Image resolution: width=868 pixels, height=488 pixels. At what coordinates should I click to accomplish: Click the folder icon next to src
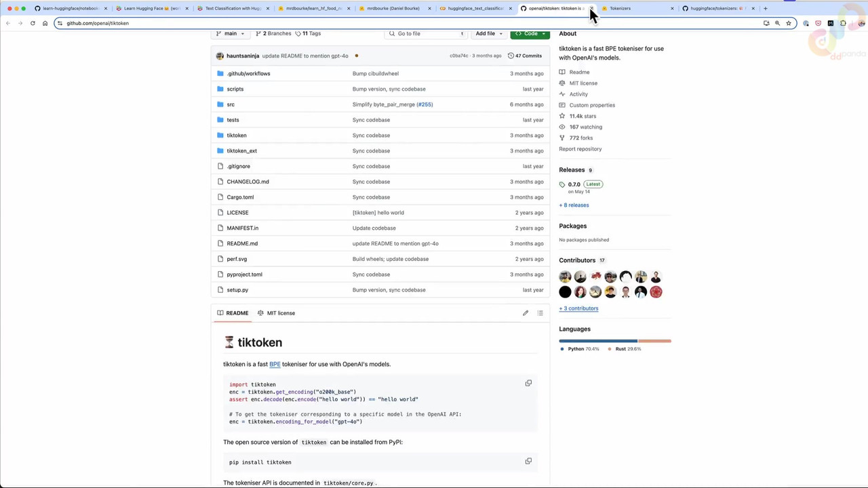point(220,104)
